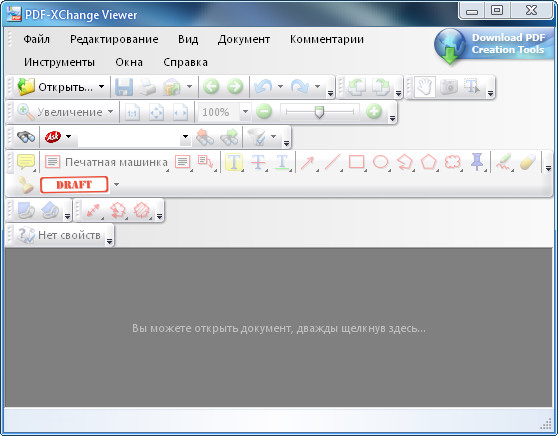
Task: Select the Arrow drawing tool
Action: pyautogui.click(x=307, y=163)
